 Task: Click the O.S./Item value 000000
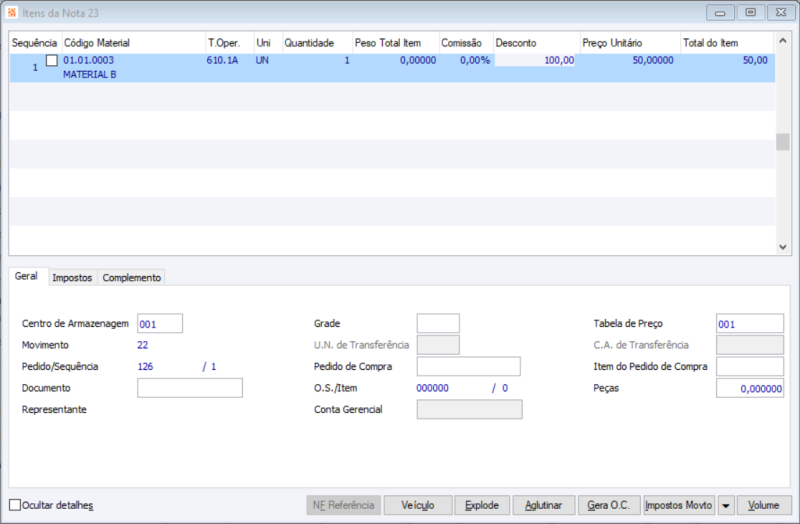pyautogui.click(x=432, y=388)
